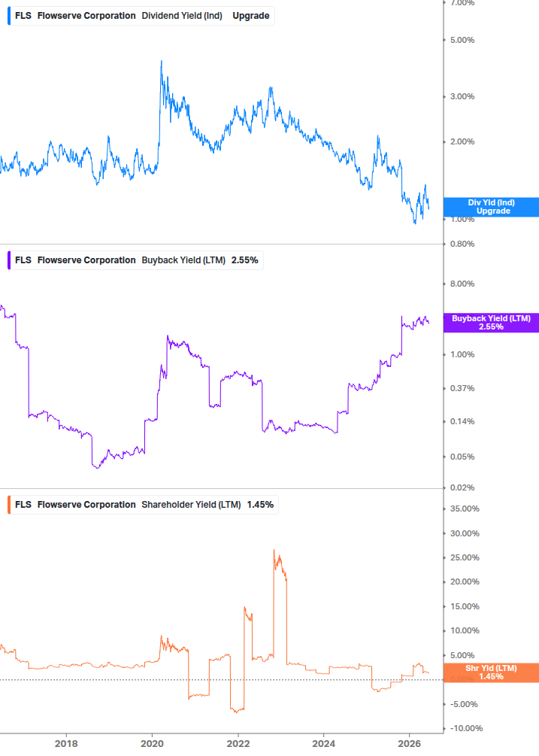Image resolution: width=539 pixels, height=756 pixels.
Task: Click the 2.00% tick on dividend yield axis
Action: [462, 141]
